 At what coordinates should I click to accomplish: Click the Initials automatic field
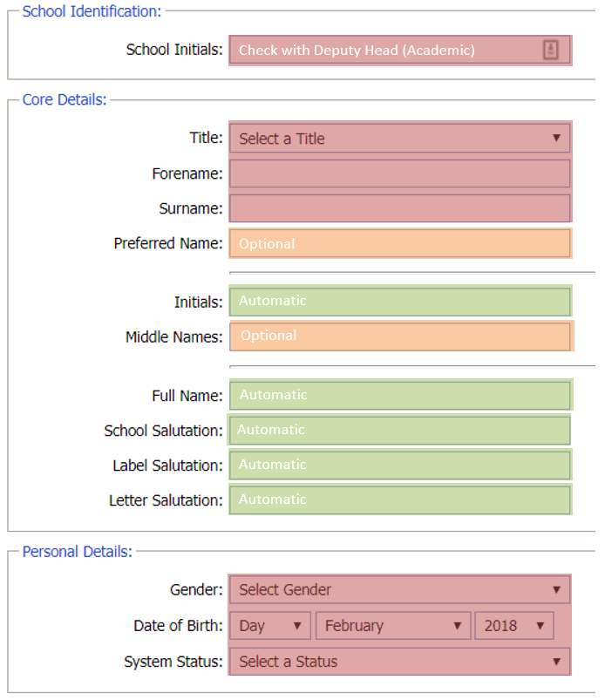click(x=399, y=301)
